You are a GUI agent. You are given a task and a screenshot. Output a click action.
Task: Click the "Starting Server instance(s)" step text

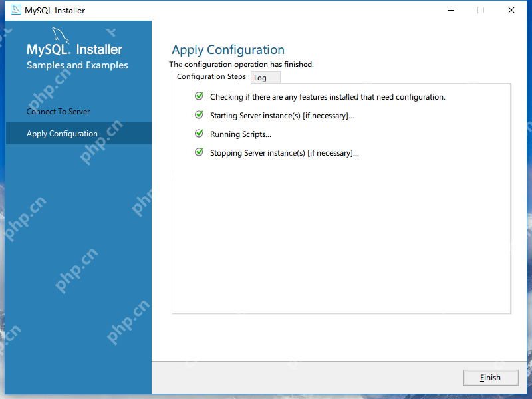click(x=282, y=116)
